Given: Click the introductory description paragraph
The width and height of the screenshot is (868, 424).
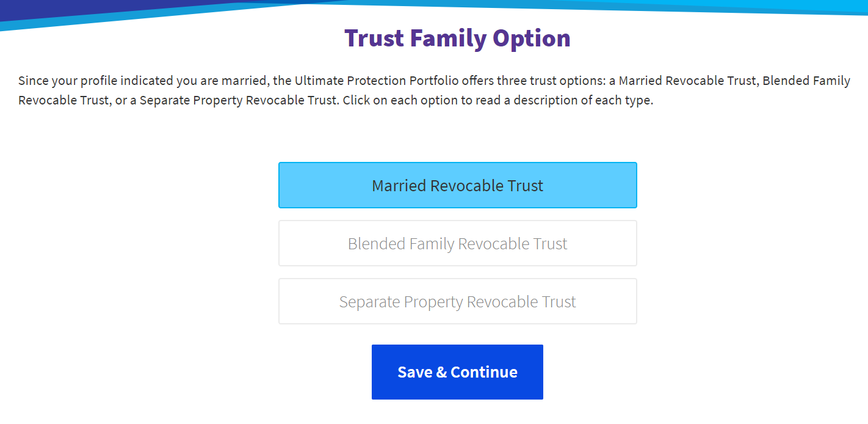Looking at the screenshot, I should [433, 90].
